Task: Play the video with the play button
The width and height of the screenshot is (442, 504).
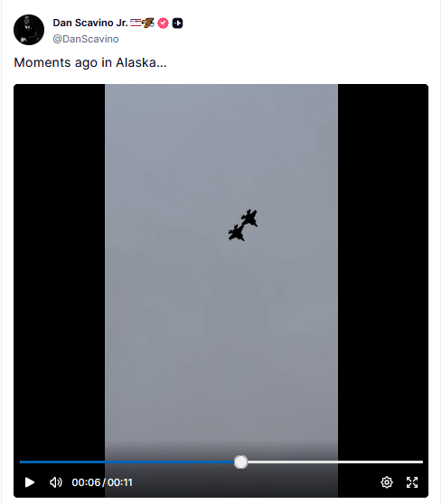Action: [30, 482]
